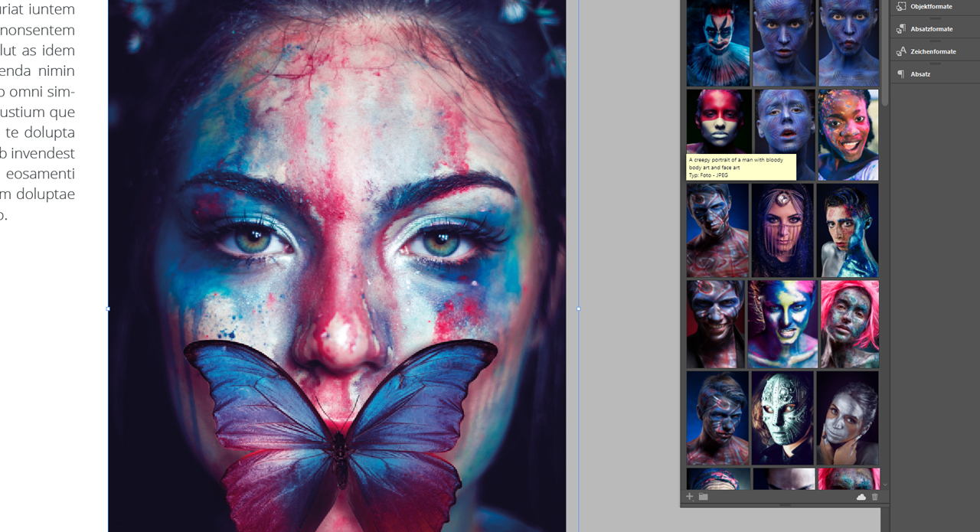
Task: Select the white ornate mask thumbnail
Action: pos(782,418)
